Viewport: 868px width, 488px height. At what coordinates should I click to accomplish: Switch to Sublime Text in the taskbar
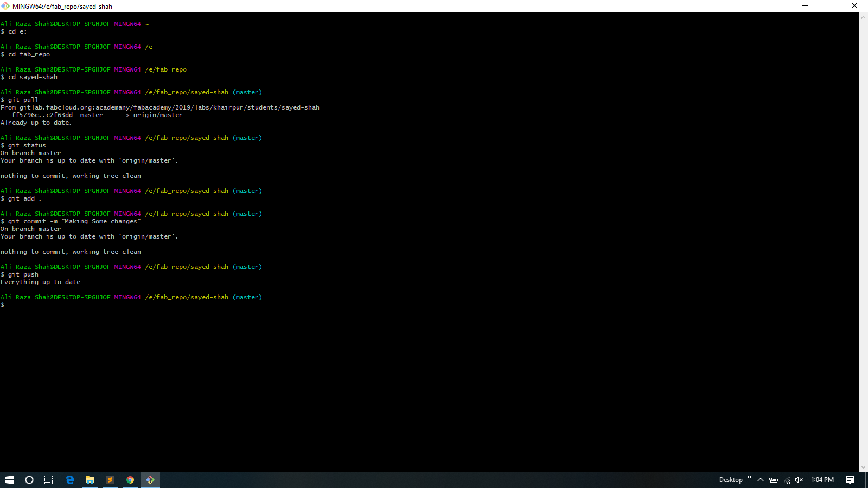[x=110, y=480]
